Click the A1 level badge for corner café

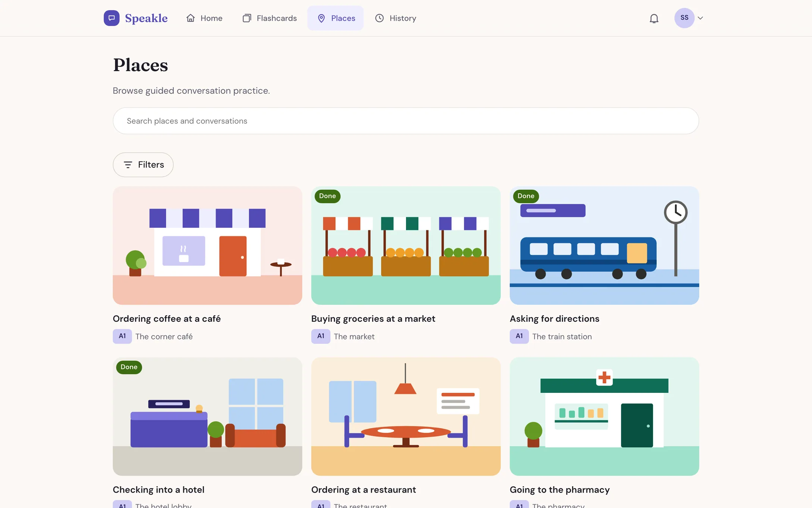click(122, 336)
